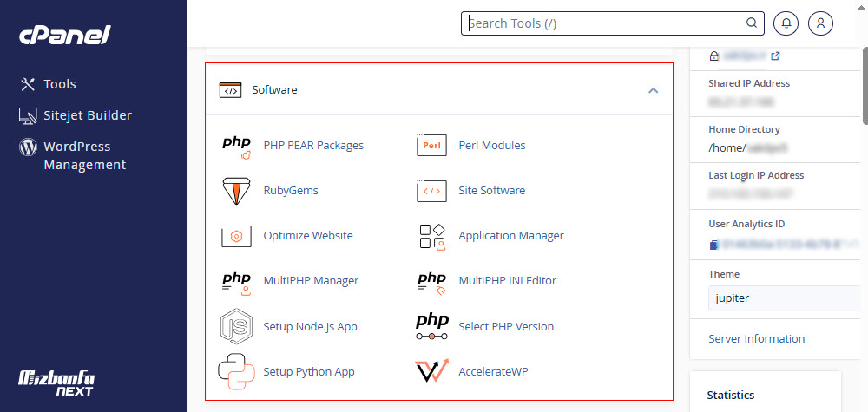Click the Statistics heading

731,396
